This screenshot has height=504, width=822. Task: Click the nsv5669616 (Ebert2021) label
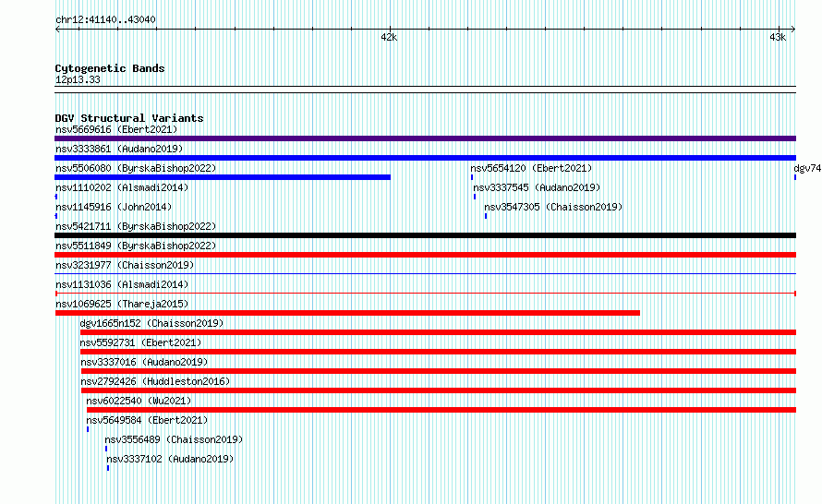(116, 129)
